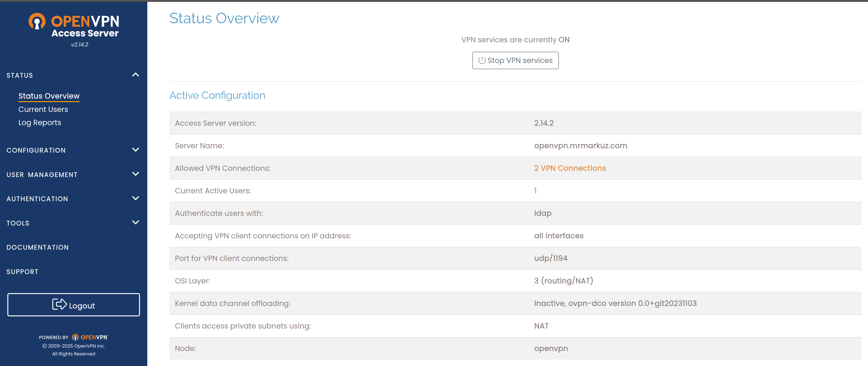Select the ovpn-dco version value
The image size is (868, 366).
[615, 303]
